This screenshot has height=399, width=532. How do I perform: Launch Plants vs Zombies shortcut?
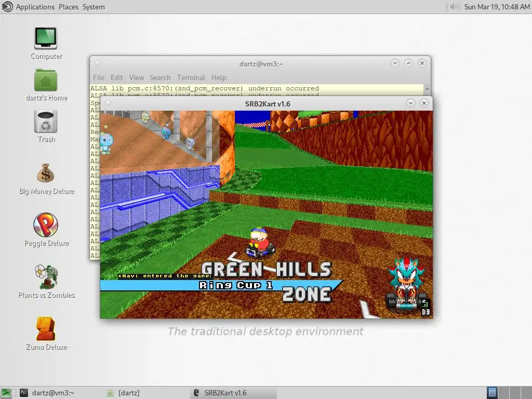46,276
